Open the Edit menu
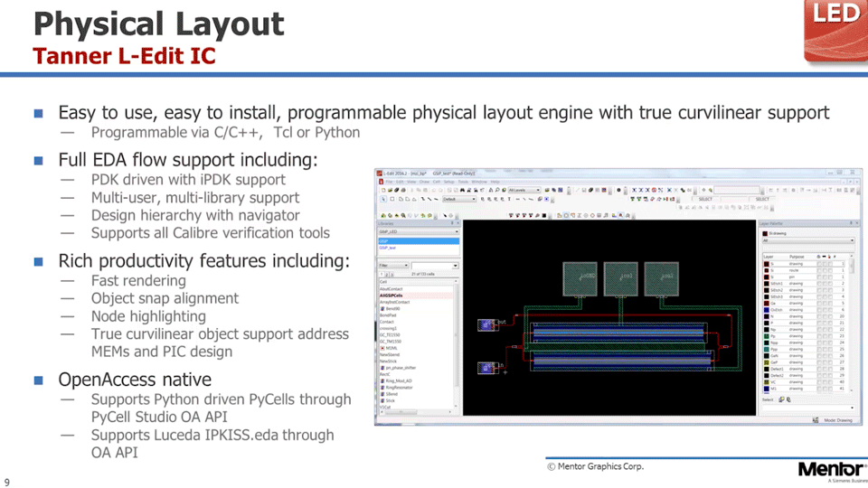Screen dimensions: 868x488 (x=400, y=182)
